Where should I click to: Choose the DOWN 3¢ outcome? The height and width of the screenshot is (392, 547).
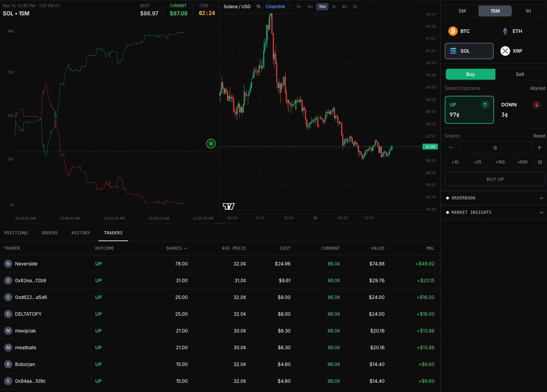pyautogui.click(x=521, y=110)
